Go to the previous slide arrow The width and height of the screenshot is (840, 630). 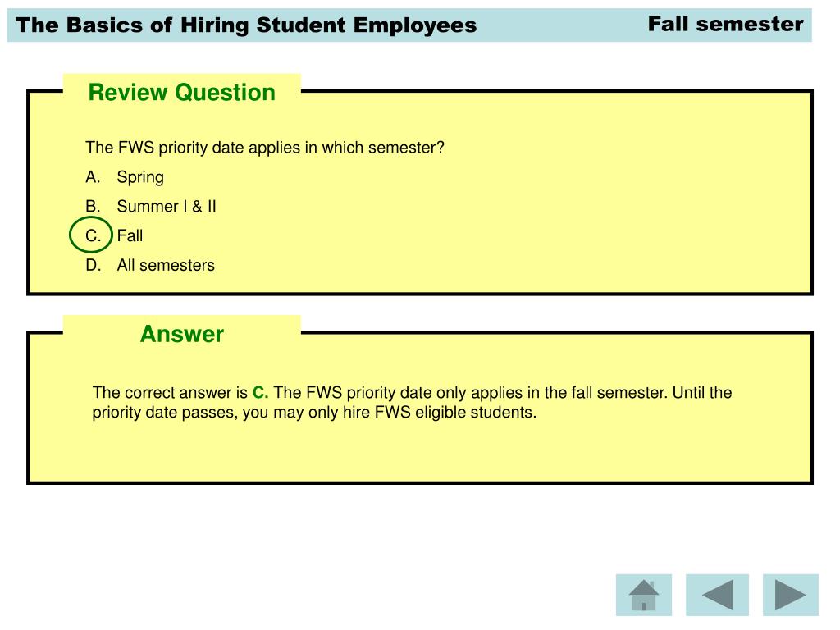(717, 595)
